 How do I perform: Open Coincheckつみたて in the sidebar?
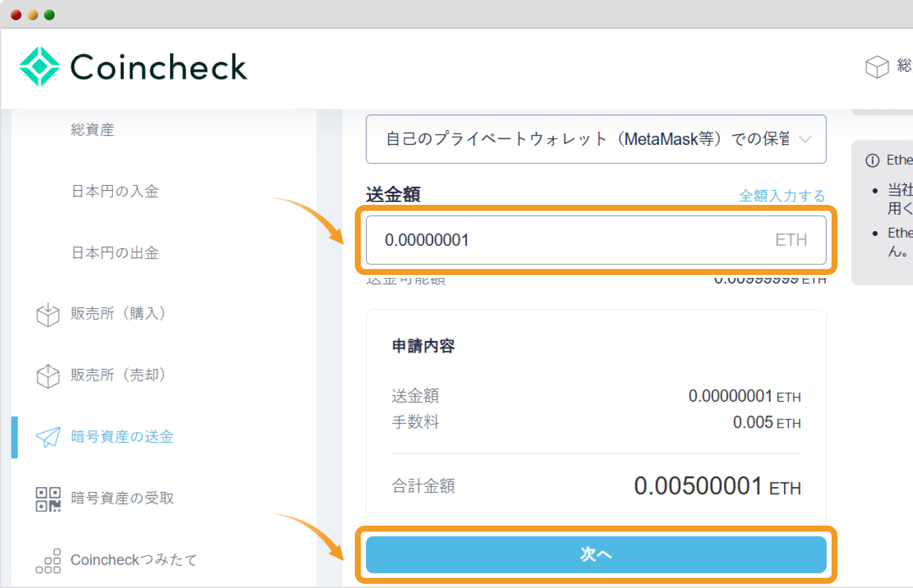[134, 560]
